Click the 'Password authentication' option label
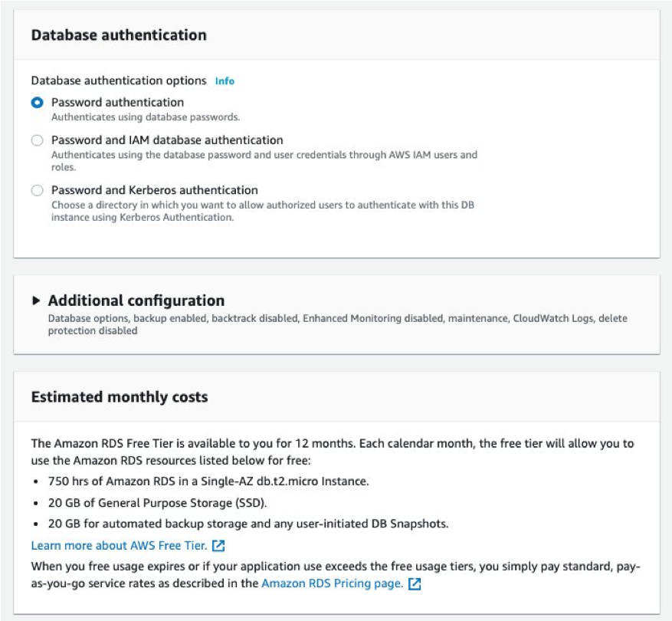Screen dimensions: 672x621 point(117,102)
